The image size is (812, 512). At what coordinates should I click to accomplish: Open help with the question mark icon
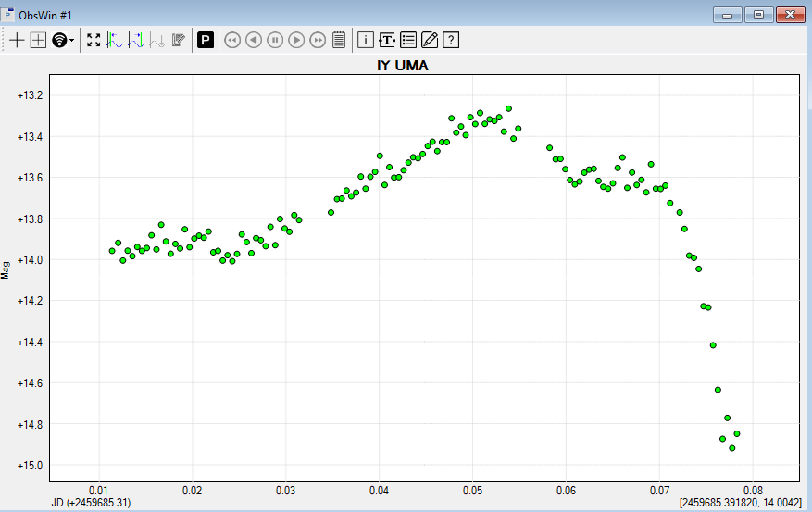tap(451, 40)
